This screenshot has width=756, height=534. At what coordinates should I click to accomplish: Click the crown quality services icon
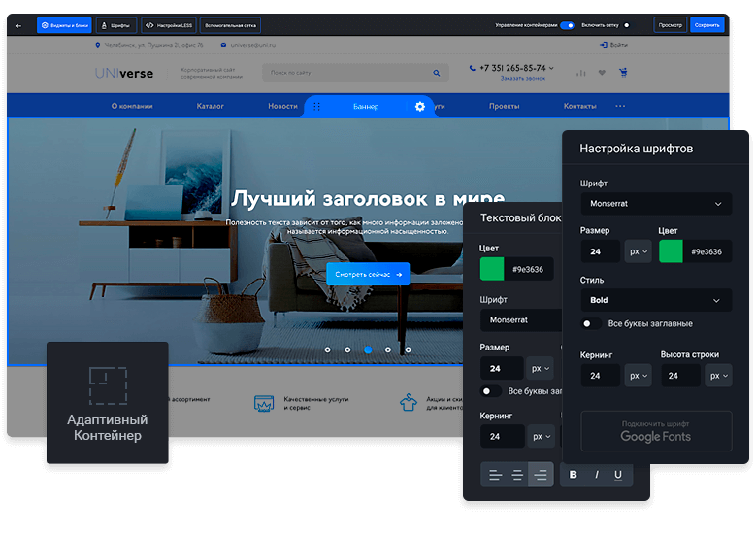pos(264,403)
